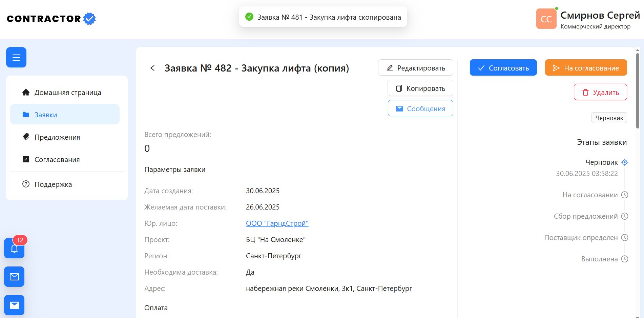Click the clock icon next to Поставщик определен
The image size is (644, 318).
click(625, 238)
